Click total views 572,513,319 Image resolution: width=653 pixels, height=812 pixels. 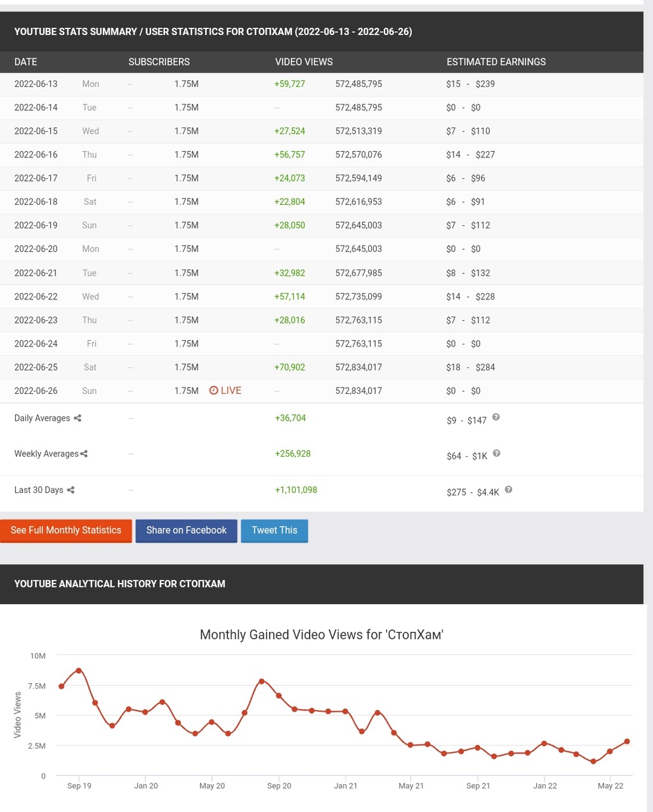tap(359, 131)
